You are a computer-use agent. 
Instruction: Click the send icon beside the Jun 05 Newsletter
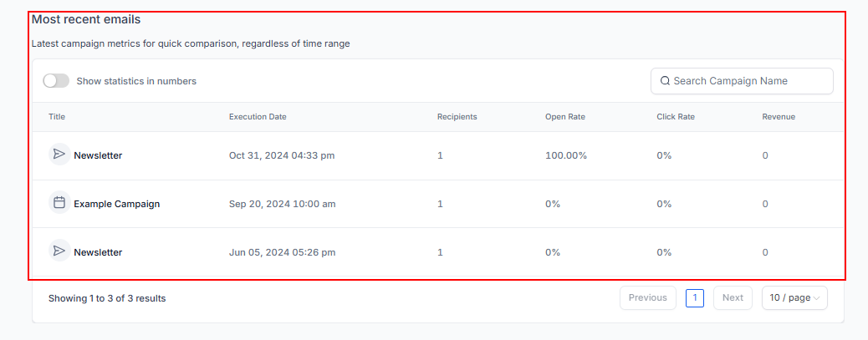[59, 251]
